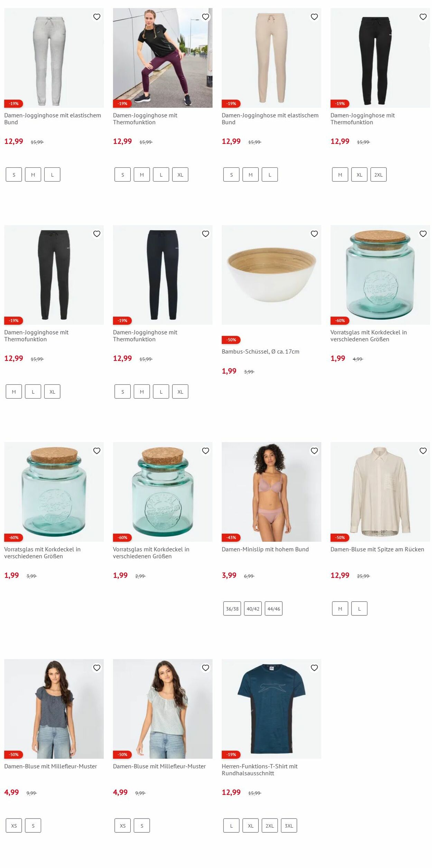Click heart icon on Bambus-Schüssel

click(x=314, y=234)
